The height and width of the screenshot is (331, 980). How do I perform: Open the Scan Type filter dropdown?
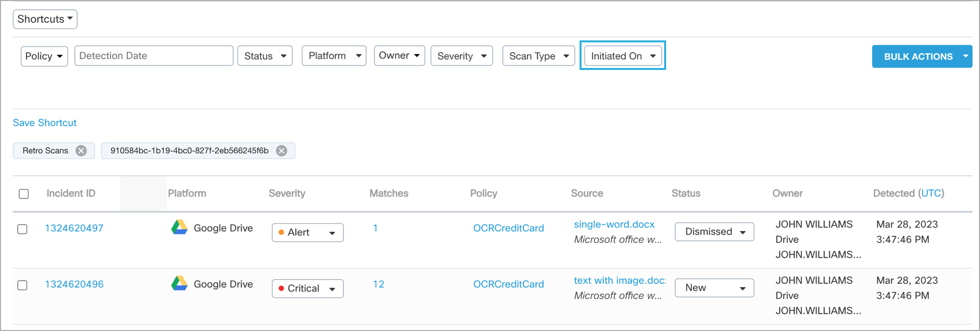click(x=539, y=56)
